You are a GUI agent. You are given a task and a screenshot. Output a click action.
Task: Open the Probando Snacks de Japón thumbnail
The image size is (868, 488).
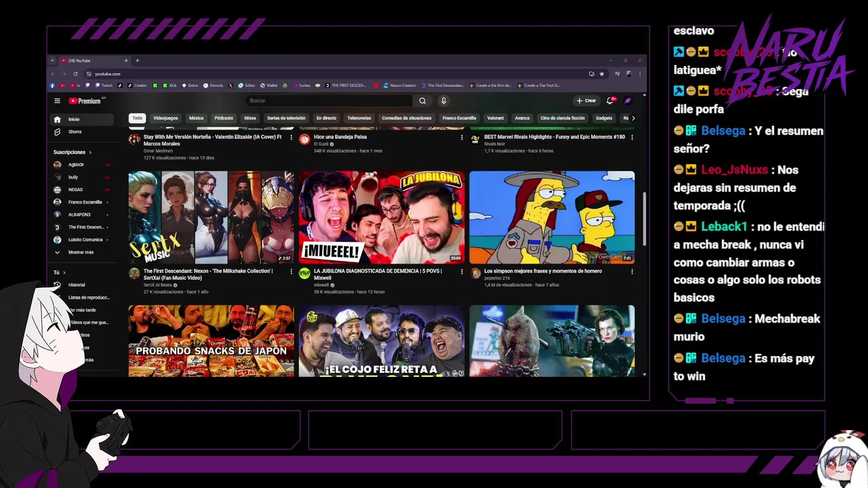tap(212, 341)
